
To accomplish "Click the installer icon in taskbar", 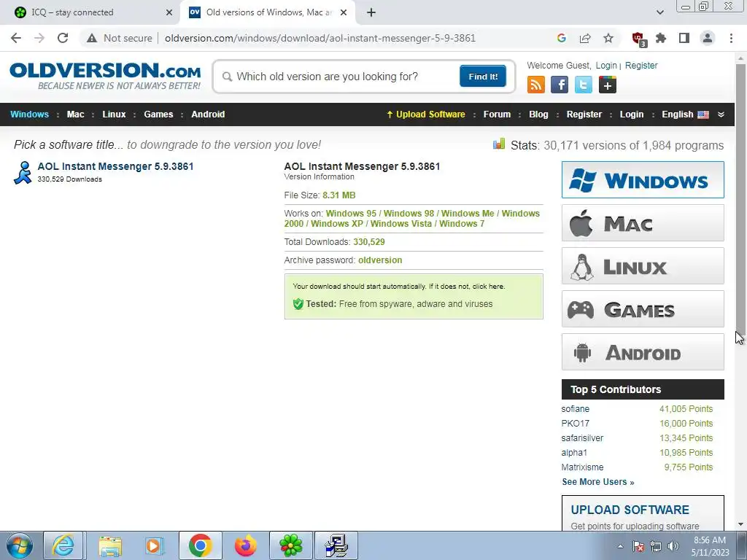I will (336, 545).
